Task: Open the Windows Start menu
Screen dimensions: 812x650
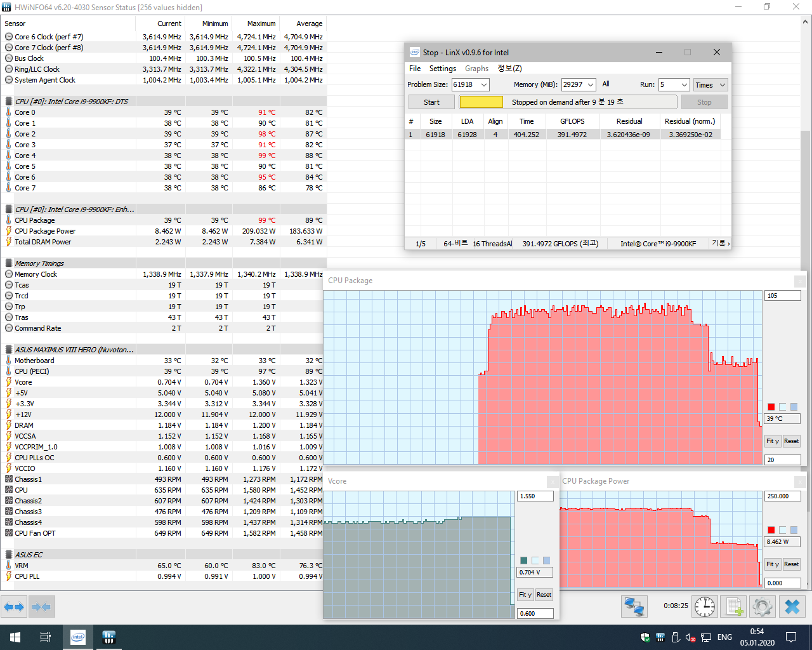Action: click(x=15, y=637)
